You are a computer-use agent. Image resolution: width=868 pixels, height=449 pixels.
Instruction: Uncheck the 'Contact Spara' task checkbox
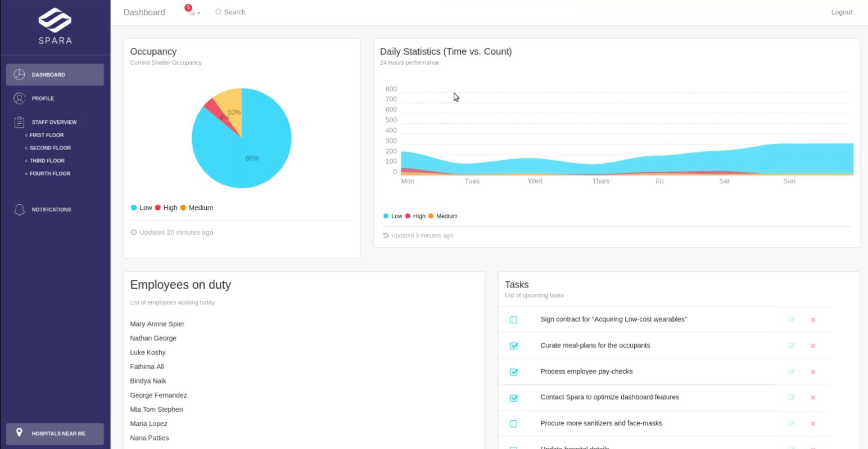click(513, 397)
